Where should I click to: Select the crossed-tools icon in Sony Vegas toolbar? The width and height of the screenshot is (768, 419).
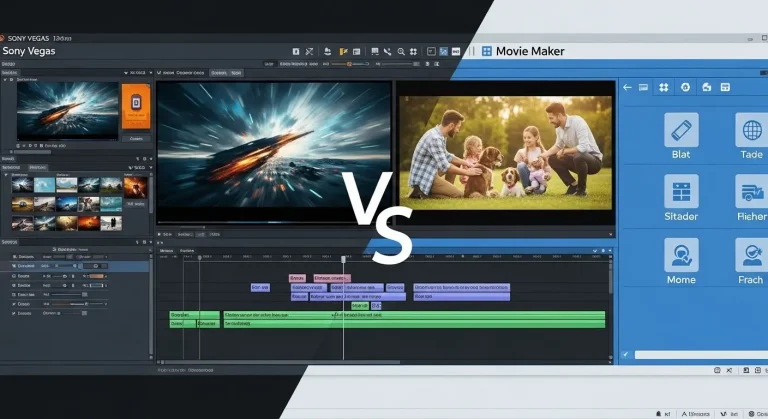point(310,51)
